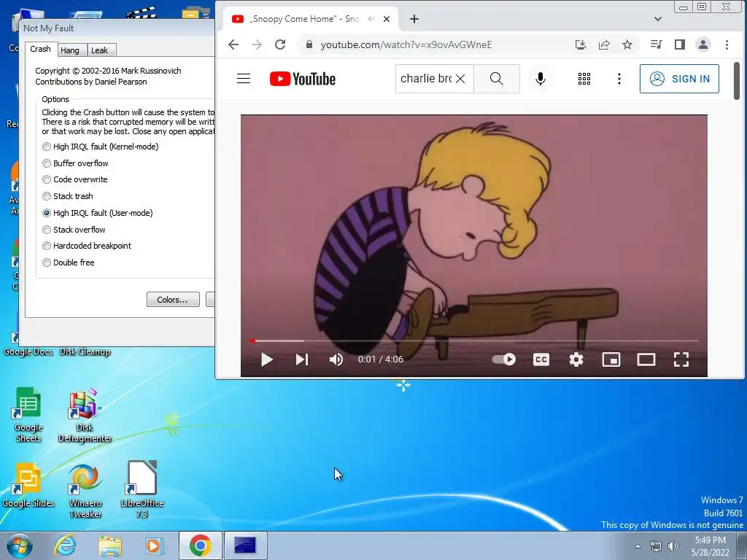Skip to next video in player
The height and width of the screenshot is (560, 747).
point(302,359)
